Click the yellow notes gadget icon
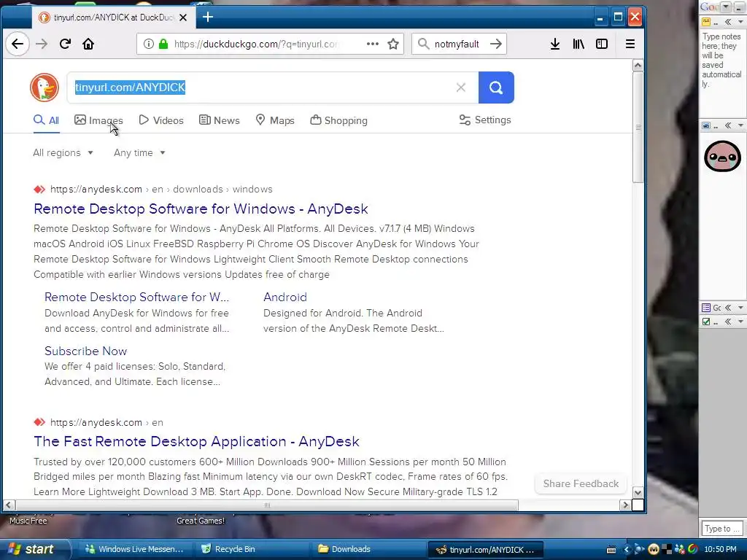 706,22
